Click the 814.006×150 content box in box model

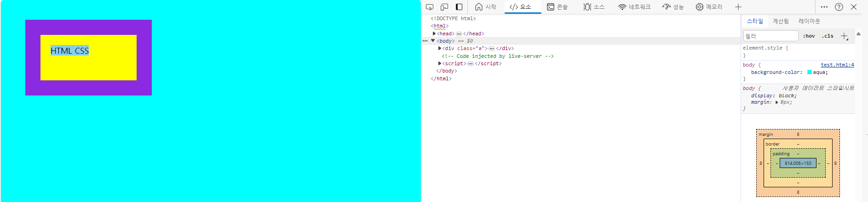pos(798,163)
